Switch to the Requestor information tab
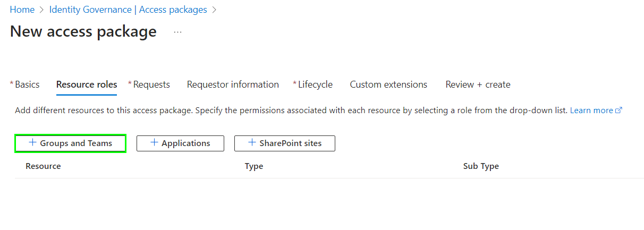 click(x=233, y=84)
